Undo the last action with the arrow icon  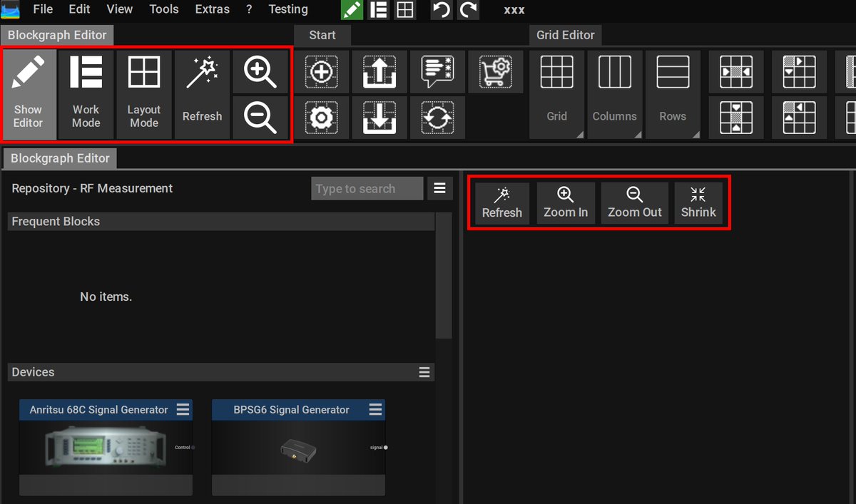[x=442, y=10]
